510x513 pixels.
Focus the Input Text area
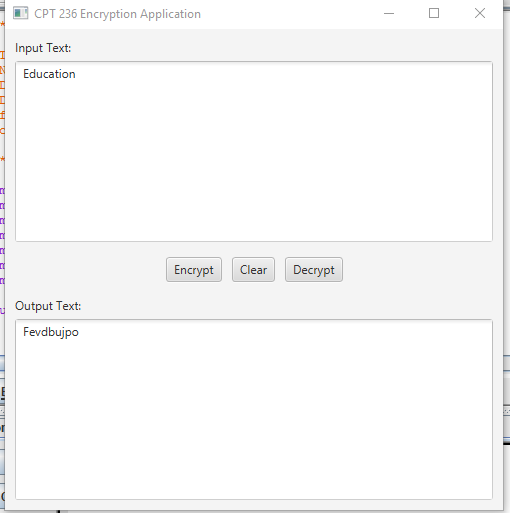[254, 151]
